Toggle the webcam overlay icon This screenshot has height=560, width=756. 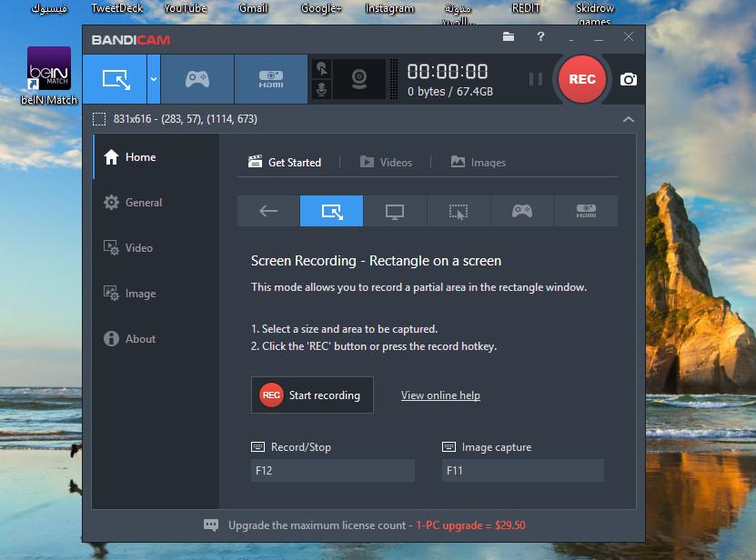[359, 79]
